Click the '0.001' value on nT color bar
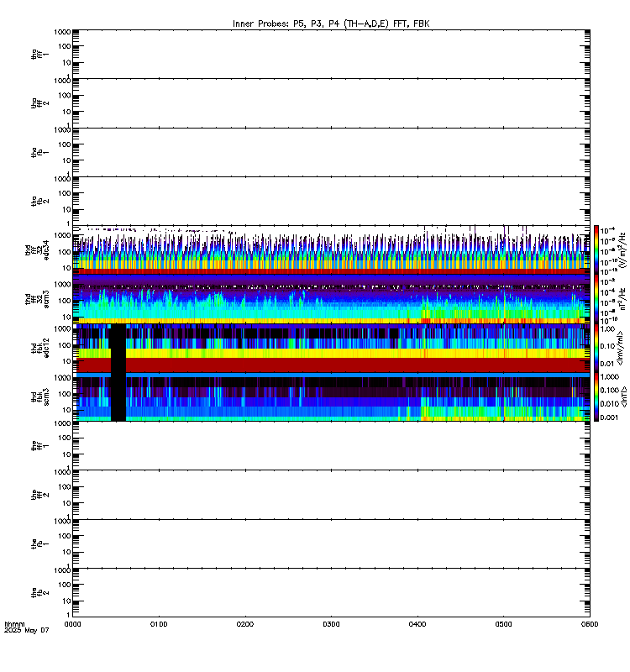Image resolution: width=630 pixels, height=672 pixels. [x=609, y=417]
